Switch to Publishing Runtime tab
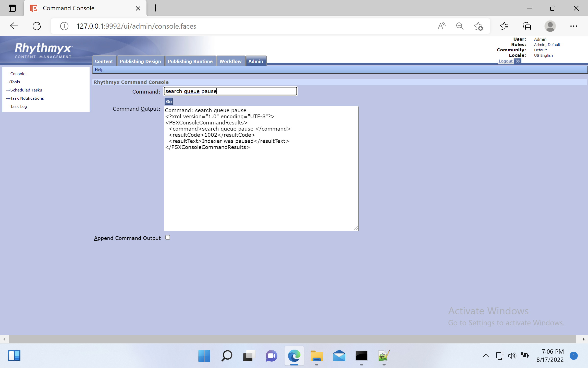 coord(190,61)
